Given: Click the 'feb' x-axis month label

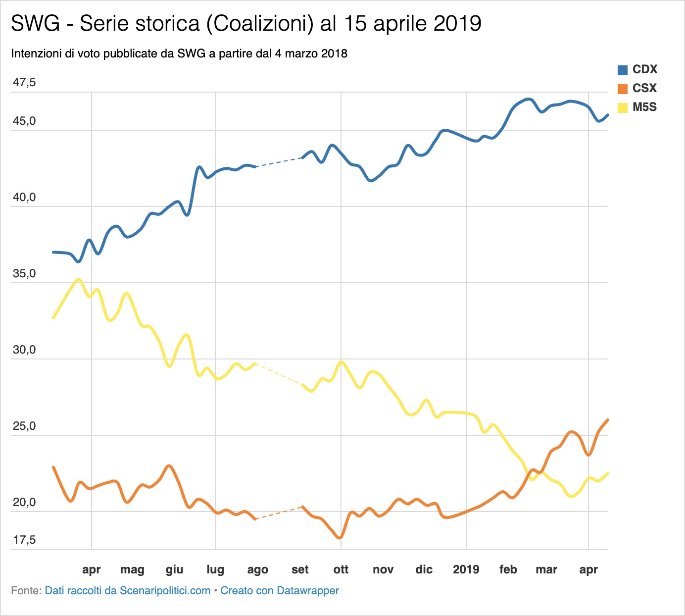Looking at the screenshot, I should click(508, 569).
